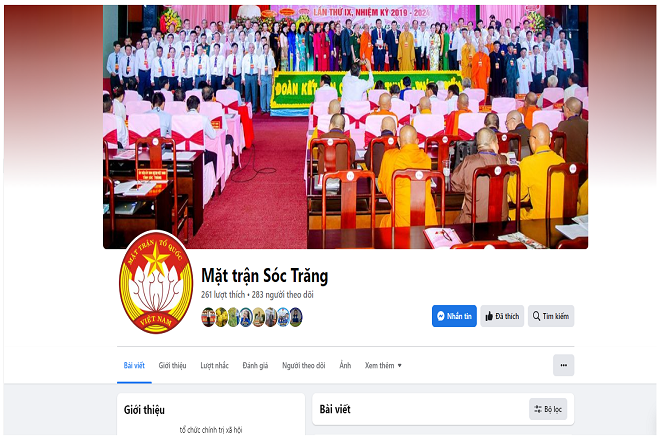
Task: Open the Bộ lọc filter options
Action: [548, 409]
